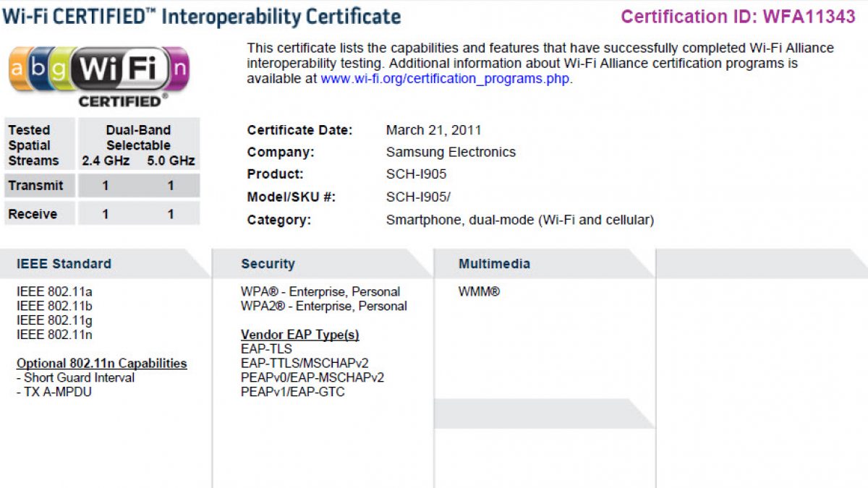Image resolution: width=868 pixels, height=488 pixels.
Task: Click the Certification ID WFA11343 text
Action: pos(738,17)
